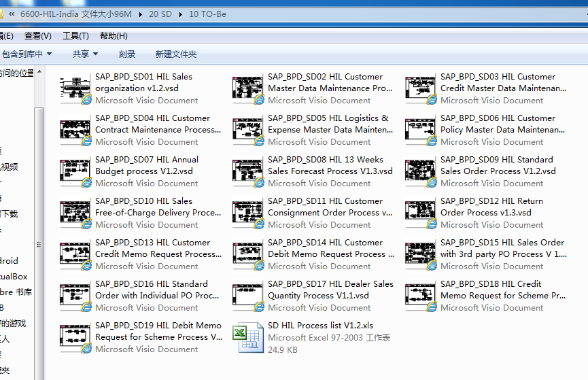The width and height of the screenshot is (588, 380).
Task: Go to the 20 SD folder in breadcrumb
Action: click(x=160, y=14)
